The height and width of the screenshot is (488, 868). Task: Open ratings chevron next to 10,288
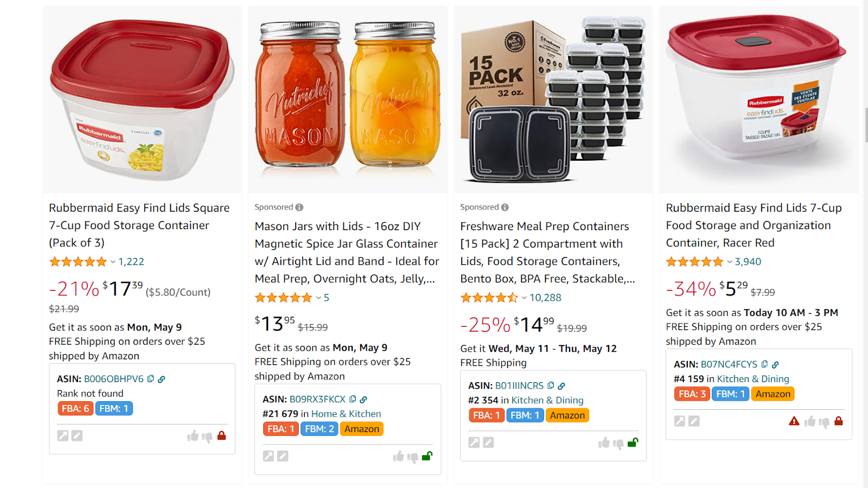pos(524,297)
